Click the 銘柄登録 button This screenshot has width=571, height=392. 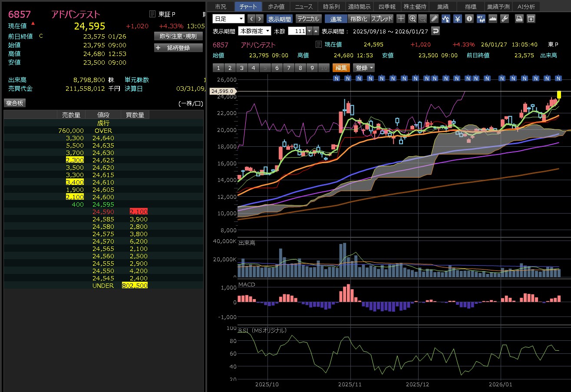[178, 48]
